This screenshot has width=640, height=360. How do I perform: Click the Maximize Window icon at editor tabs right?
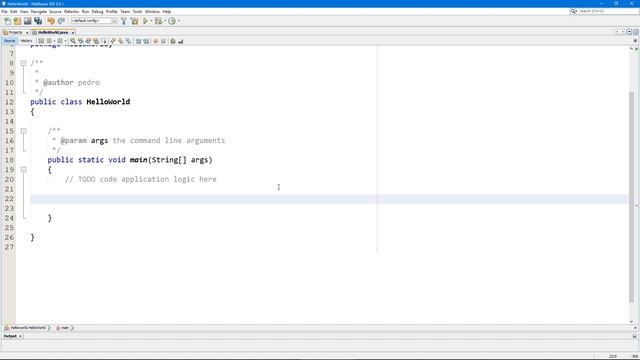click(x=636, y=31)
